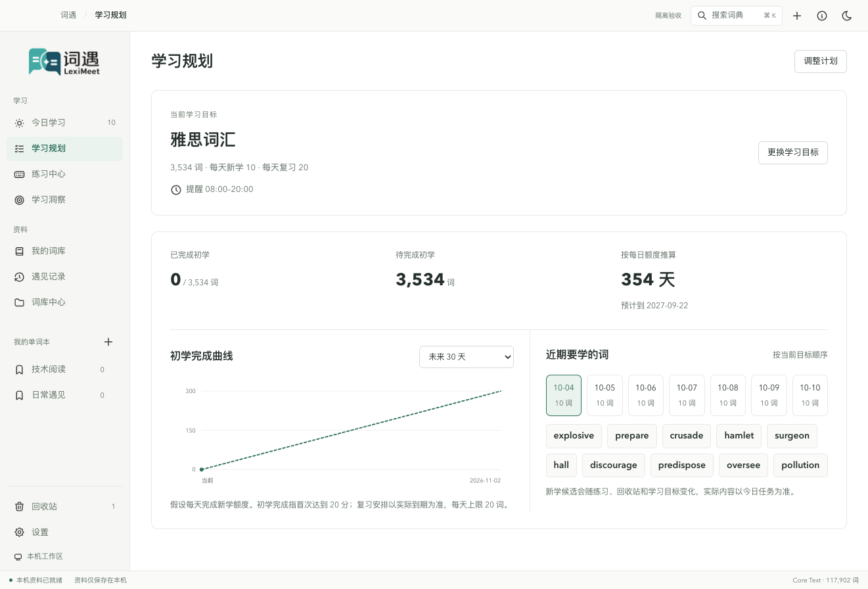Image resolution: width=868 pixels, height=589 pixels.
Task: Select the 10-09 date tab
Action: coord(769,395)
